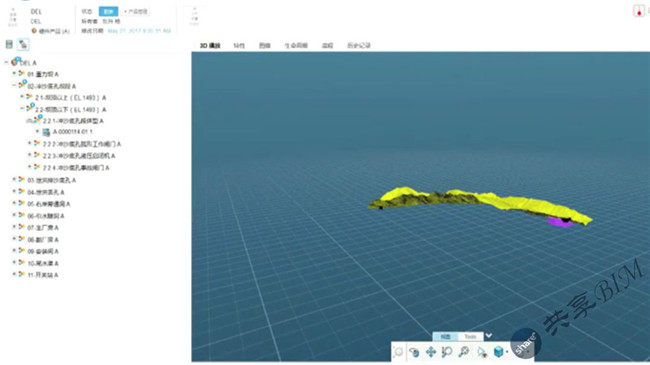Select tree row 10 label

pos(43,263)
